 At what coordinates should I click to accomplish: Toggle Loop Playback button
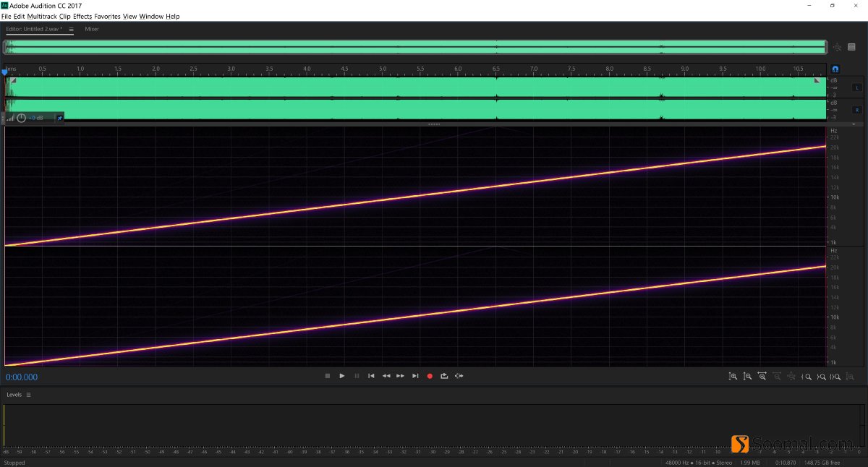444,376
